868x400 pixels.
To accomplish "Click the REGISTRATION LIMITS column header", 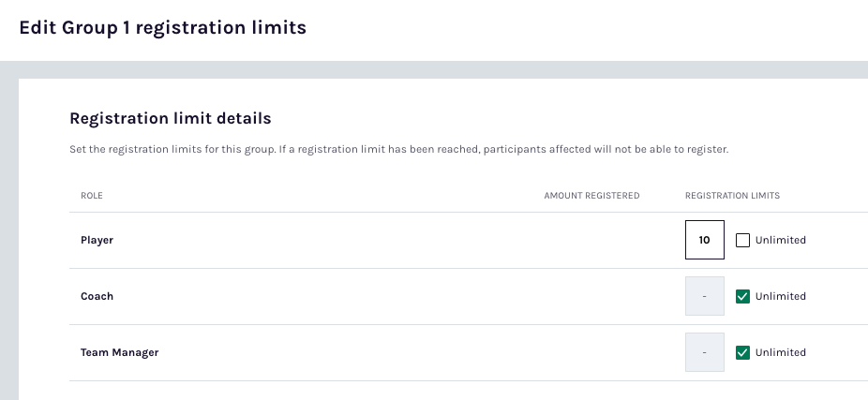I will 732,196.
